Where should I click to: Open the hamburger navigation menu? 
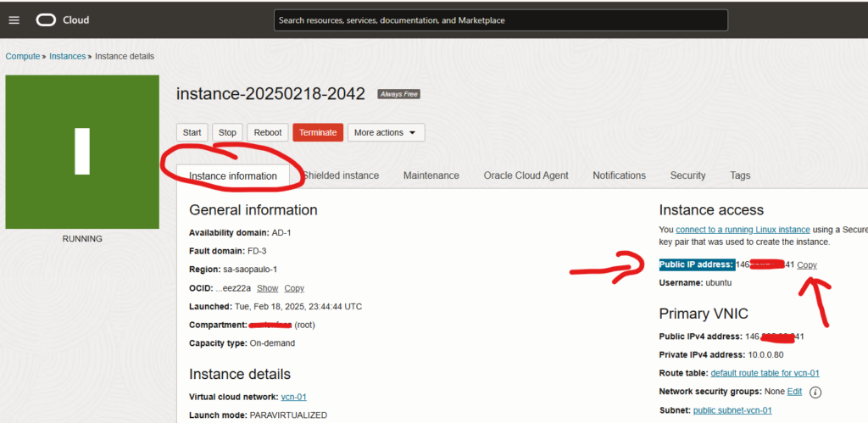(x=14, y=20)
